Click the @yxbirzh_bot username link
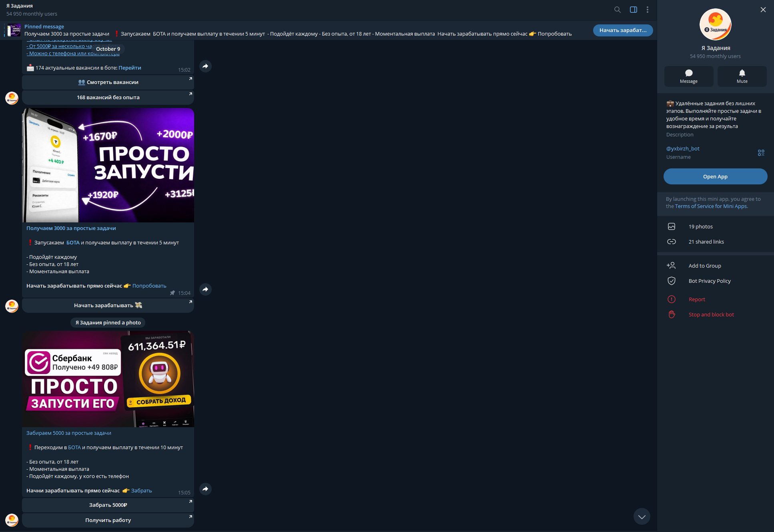 (x=683, y=148)
